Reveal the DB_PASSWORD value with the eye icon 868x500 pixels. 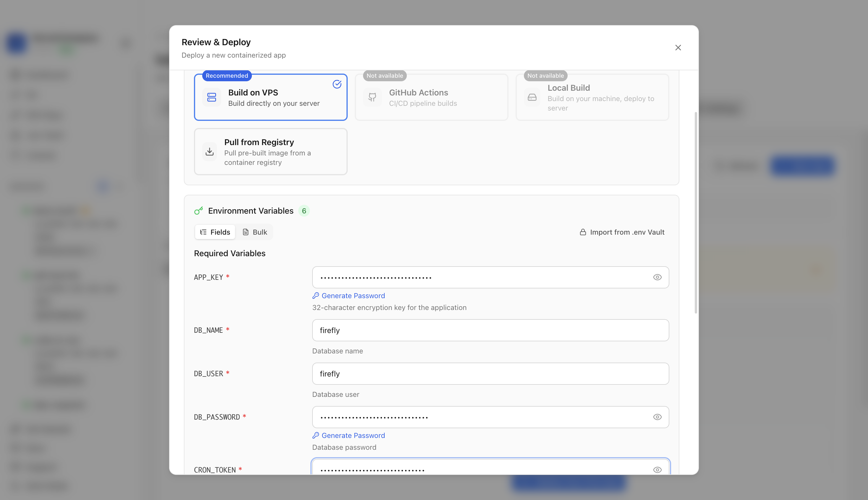pyautogui.click(x=657, y=417)
